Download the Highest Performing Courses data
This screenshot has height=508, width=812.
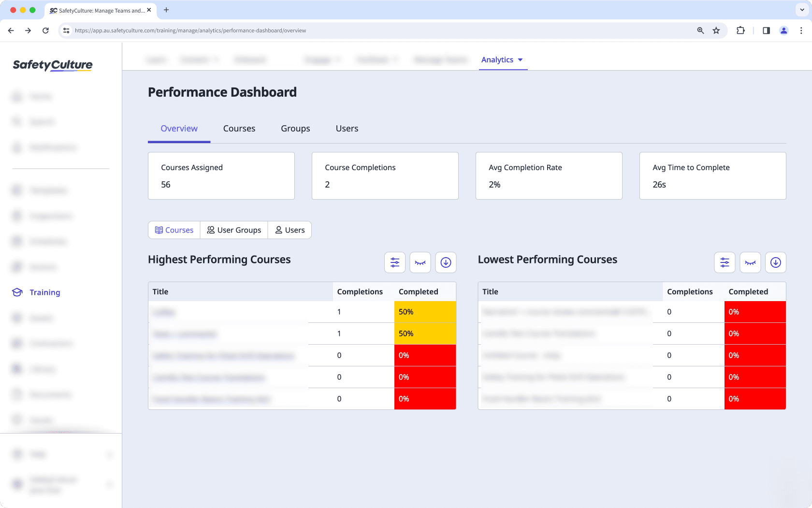click(445, 262)
